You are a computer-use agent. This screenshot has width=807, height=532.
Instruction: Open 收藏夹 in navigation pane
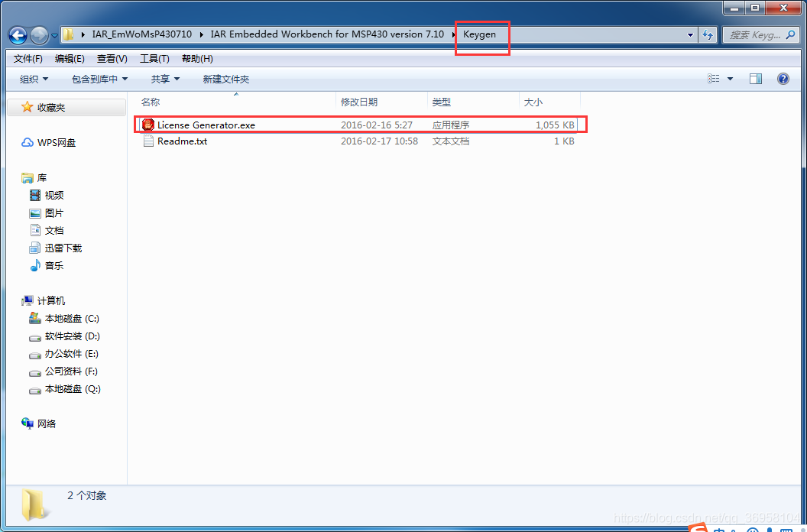click(x=51, y=108)
